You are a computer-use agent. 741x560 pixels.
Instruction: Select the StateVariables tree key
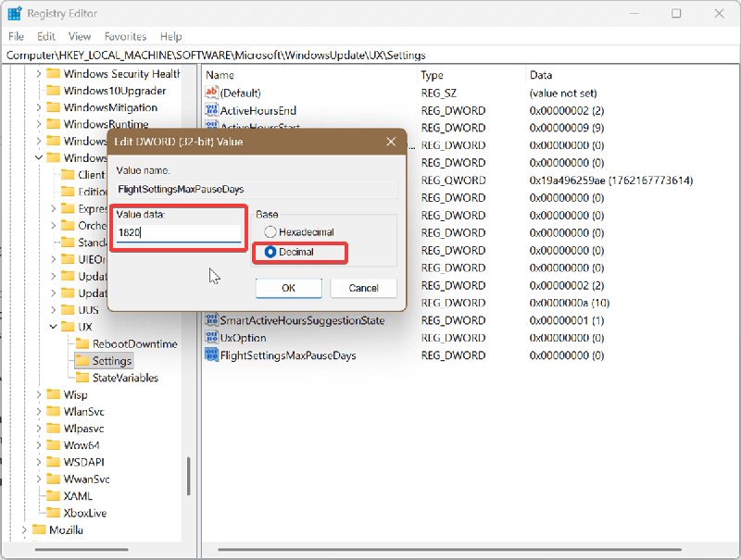(x=125, y=378)
